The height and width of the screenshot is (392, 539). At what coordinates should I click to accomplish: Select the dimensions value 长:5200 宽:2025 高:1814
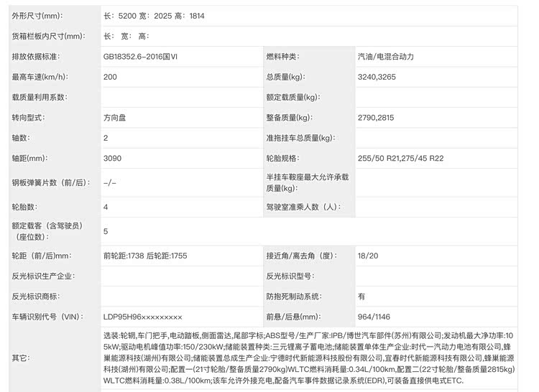(x=154, y=15)
